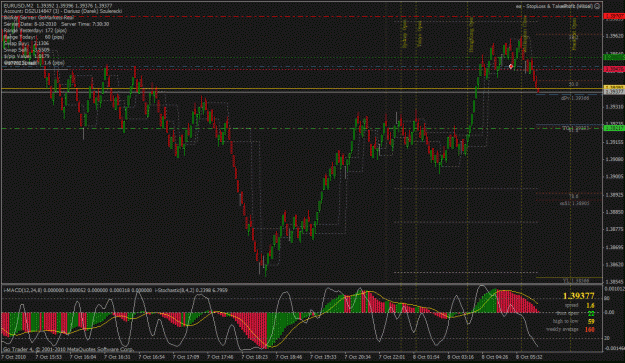Click the dPv 1.39366 pivot label
625x363 pixels.
pos(575,98)
